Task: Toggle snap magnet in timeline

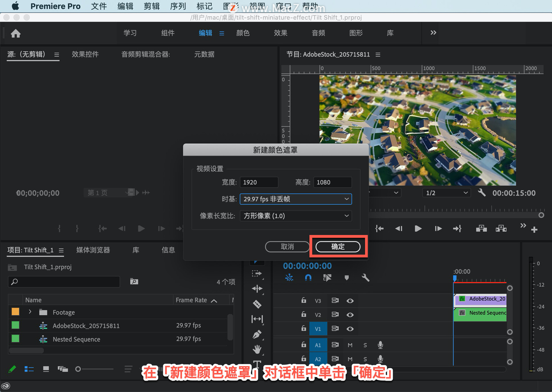Action: tap(308, 277)
